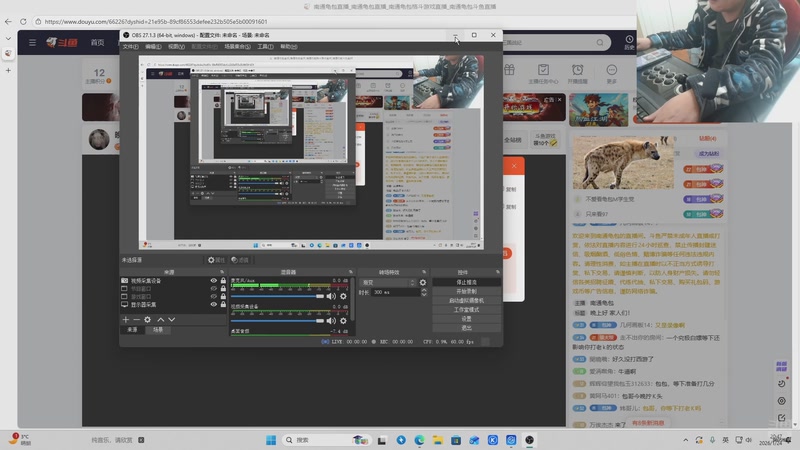Toggle visibility of 视频采集设备 source
The width and height of the screenshot is (800, 450).
pyautogui.click(x=214, y=281)
